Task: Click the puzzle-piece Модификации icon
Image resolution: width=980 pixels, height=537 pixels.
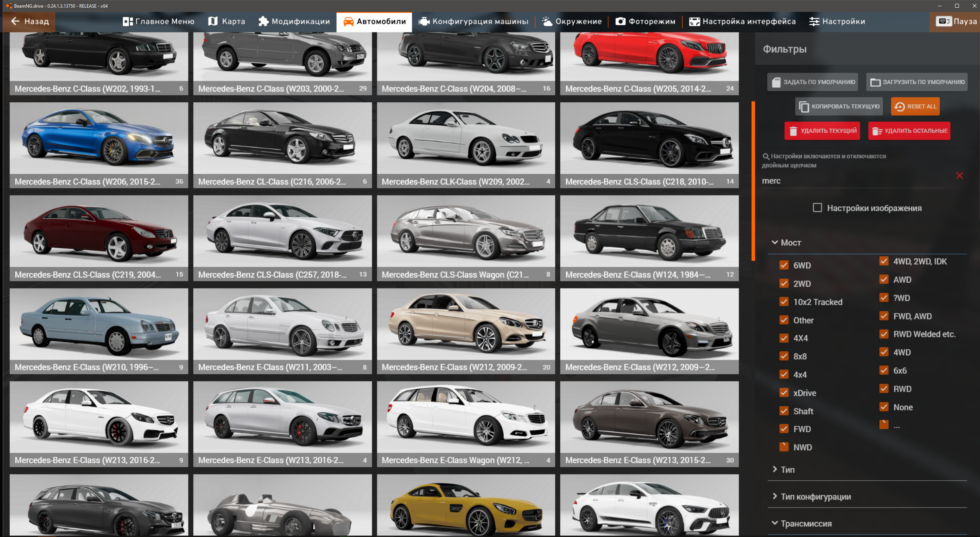Action: pyautogui.click(x=263, y=21)
